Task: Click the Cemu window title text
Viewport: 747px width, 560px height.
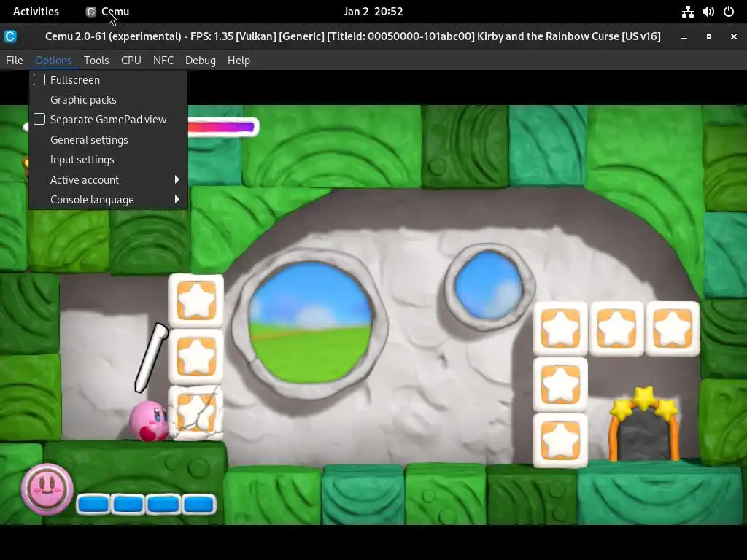Action: pos(352,36)
